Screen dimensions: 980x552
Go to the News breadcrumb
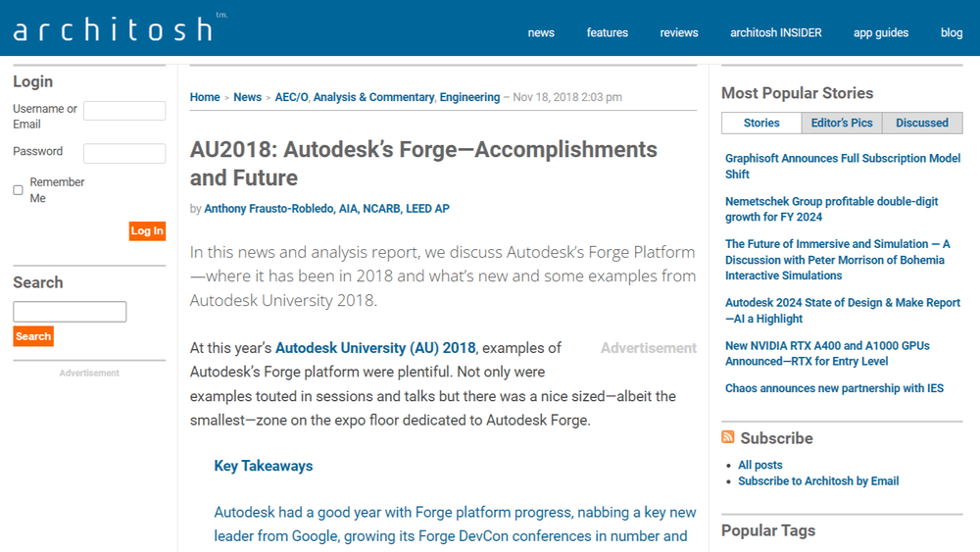click(x=248, y=97)
